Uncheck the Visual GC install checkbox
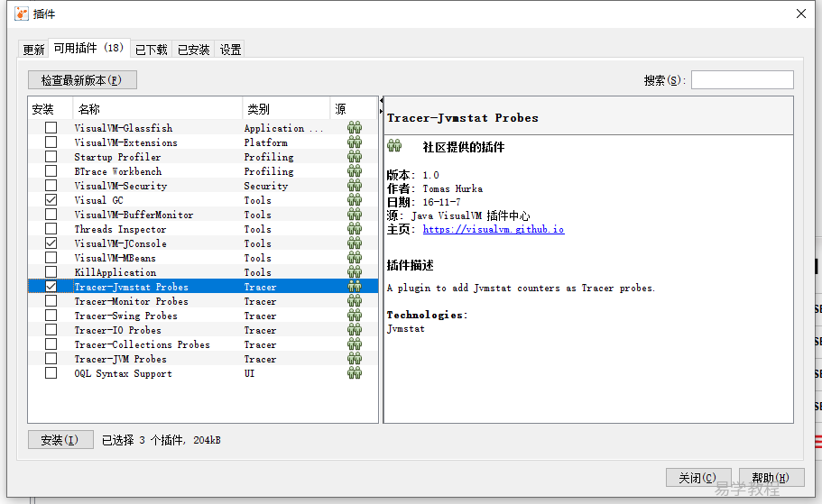This screenshot has width=822, height=504. point(51,199)
